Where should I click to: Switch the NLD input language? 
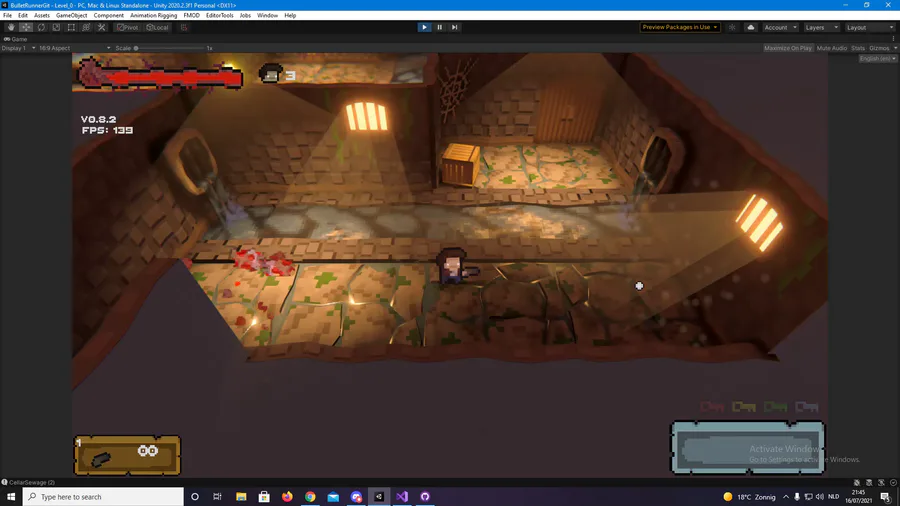(x=833, y=496)
